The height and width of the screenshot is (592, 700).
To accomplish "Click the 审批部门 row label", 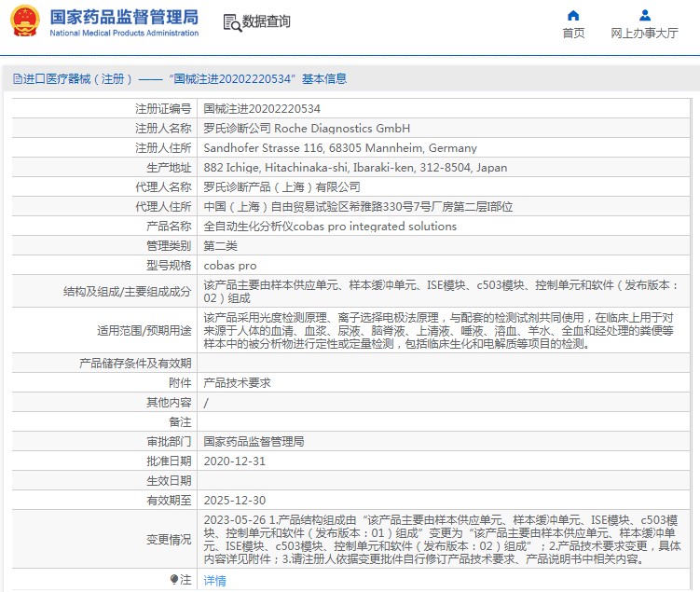I will pos(169,442).
